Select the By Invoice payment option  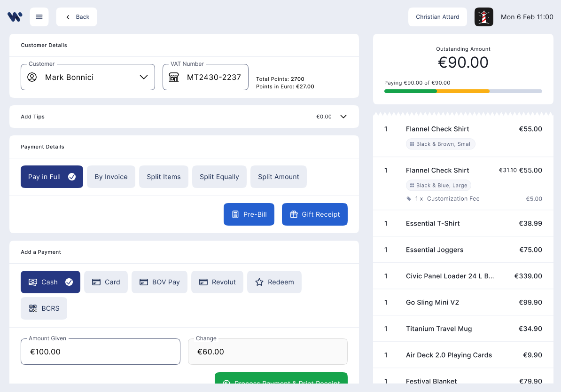[x=111, y=177]
